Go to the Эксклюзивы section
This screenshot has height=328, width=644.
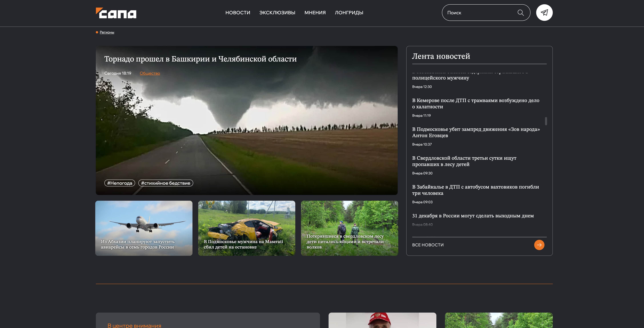[x=277, y=13]
